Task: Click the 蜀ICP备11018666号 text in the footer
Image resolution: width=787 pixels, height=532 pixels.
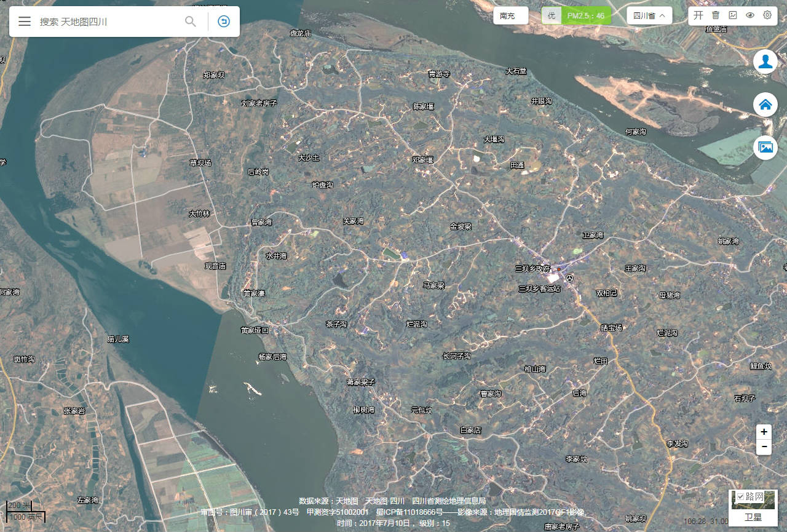Action: [x=409, y=512]
